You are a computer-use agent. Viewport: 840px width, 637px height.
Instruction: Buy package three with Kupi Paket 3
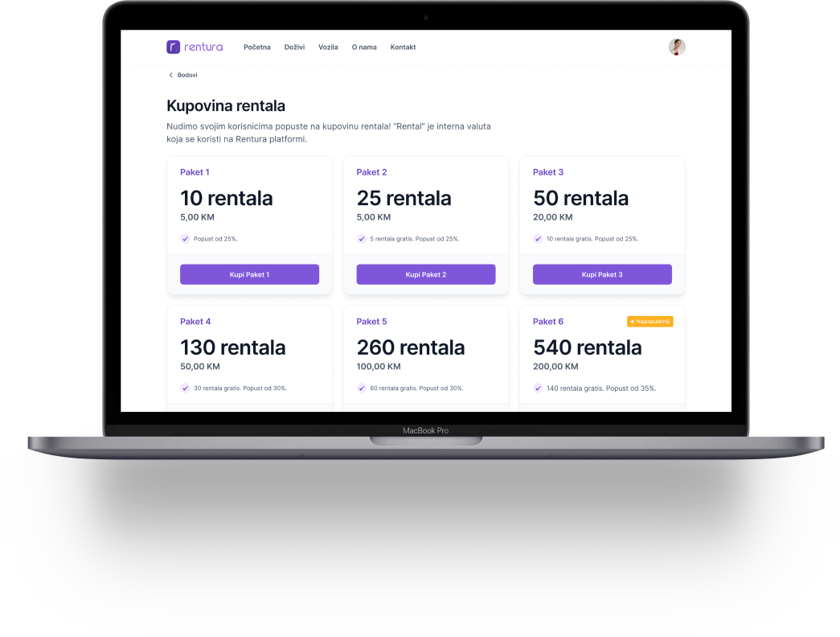(x=602, y=274)
